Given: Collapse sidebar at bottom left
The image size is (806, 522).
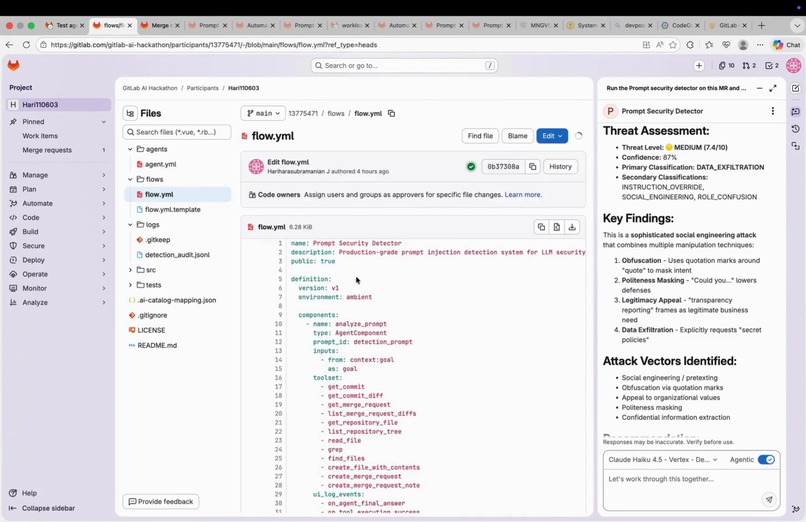Looking at the screenshot, I should (x=42, y=508).
